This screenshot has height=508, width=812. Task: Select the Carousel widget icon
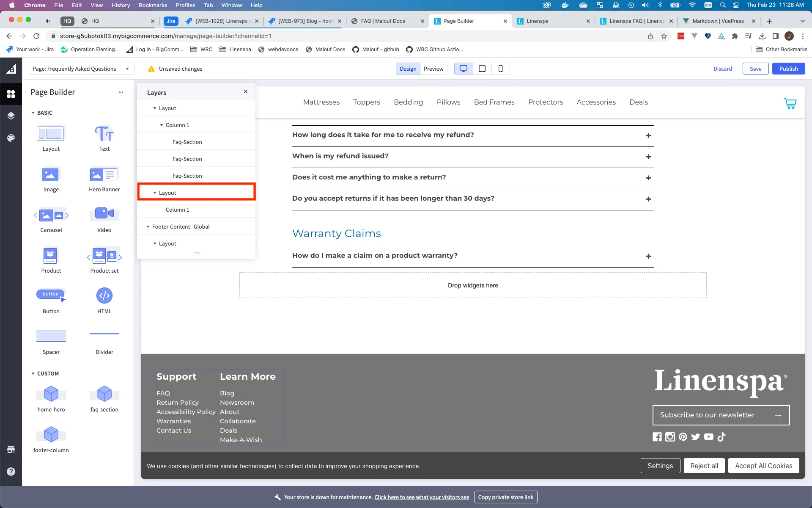[51, 215]
